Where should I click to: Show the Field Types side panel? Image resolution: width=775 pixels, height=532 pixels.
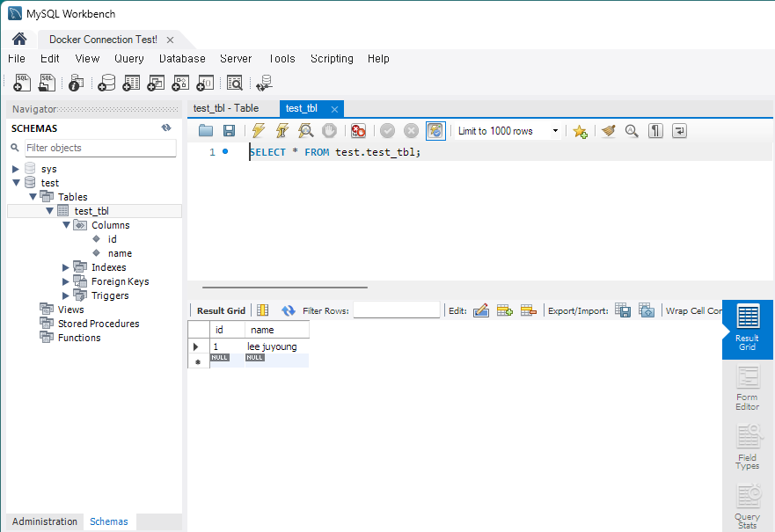pos(747,448)
